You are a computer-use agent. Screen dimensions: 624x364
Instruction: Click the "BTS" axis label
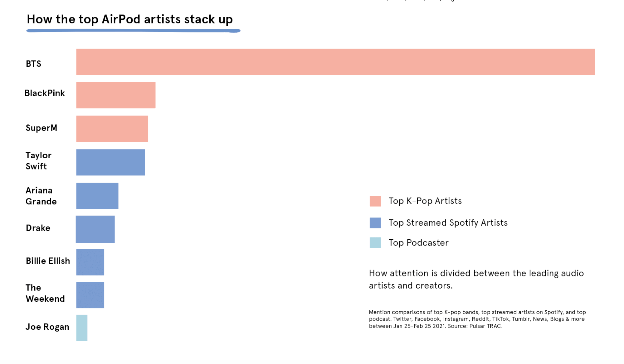tap(33, 64)
